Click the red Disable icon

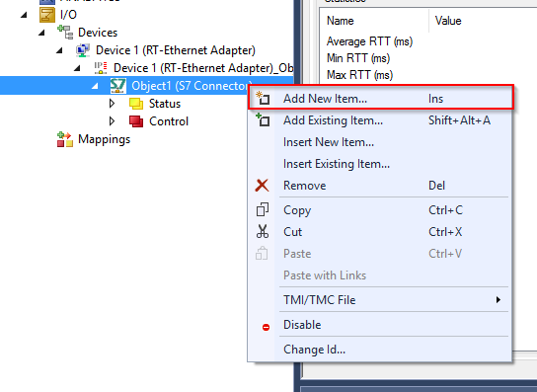(x=266, y=327)
